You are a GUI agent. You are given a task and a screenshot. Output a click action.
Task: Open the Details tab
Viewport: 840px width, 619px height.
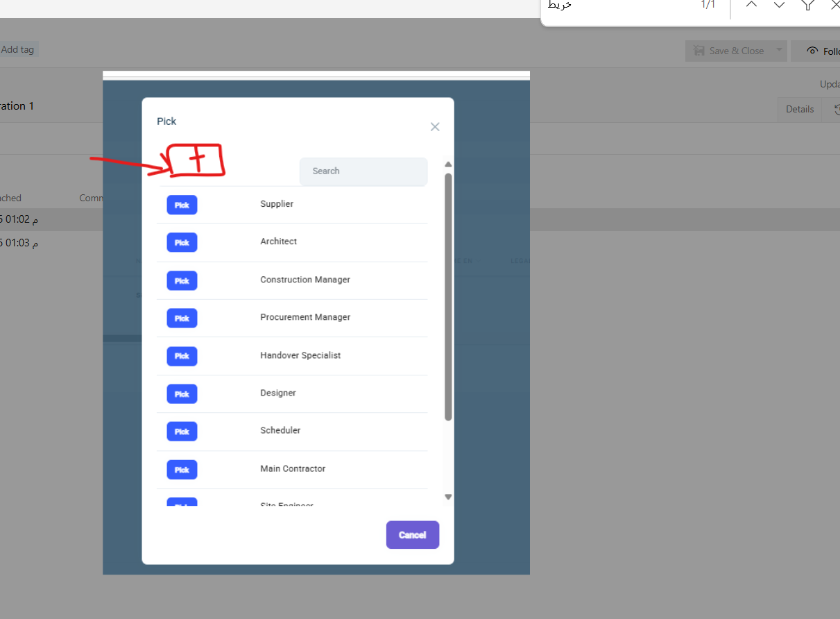point(800,109)
